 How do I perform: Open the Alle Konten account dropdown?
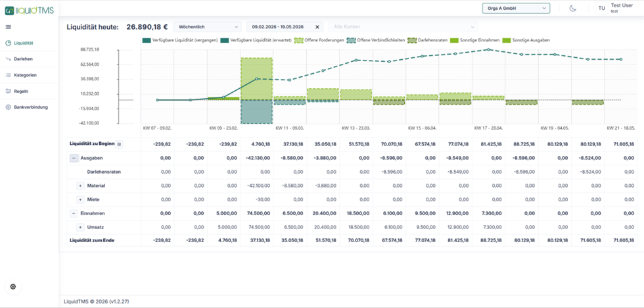coord(403,27)
